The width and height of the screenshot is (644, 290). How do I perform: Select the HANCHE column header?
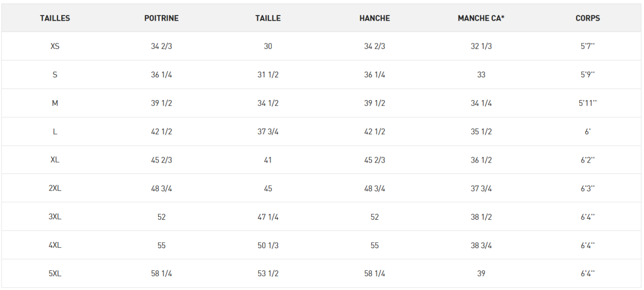pos(375,18)
